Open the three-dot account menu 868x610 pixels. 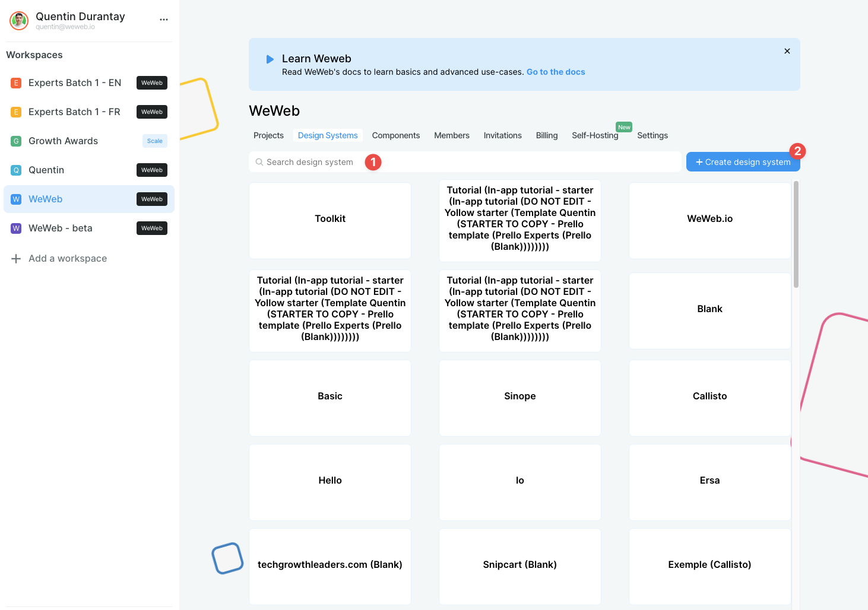tap(164, 20)
